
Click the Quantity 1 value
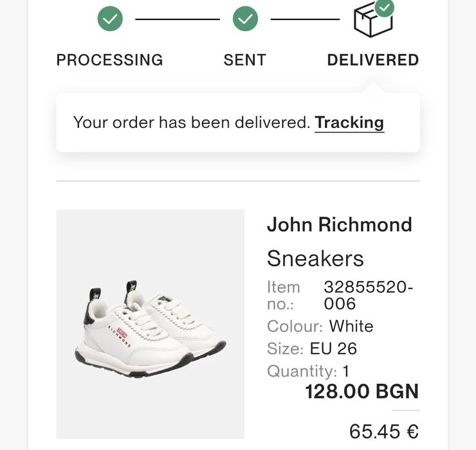click(346, 371)
